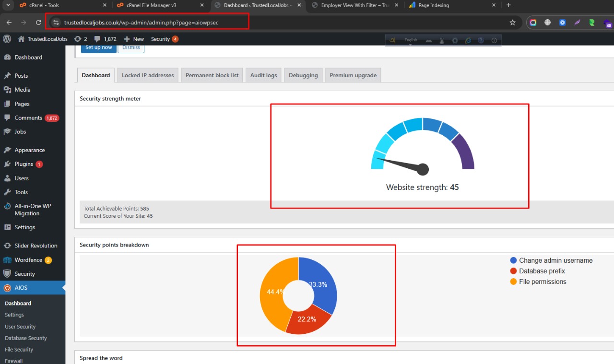Click the Internet Explorer icon on floating toolbar
This screenshot has width=614, height=364.
coord(468,41)
